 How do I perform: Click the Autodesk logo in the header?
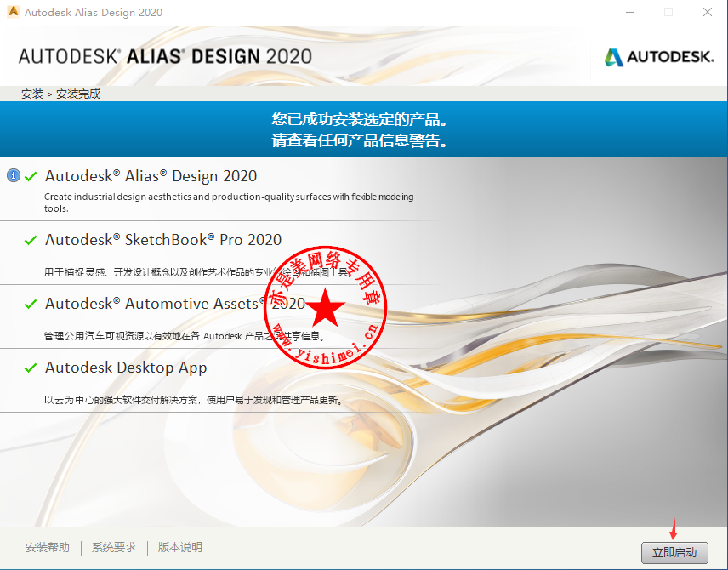pos(659,57)
